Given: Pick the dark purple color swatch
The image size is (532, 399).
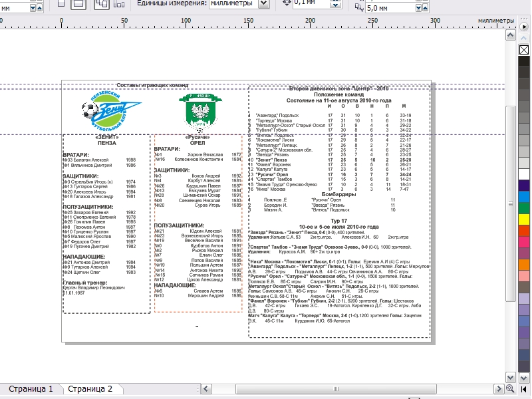Looking at the screenshot, I should tap(524, 186).
